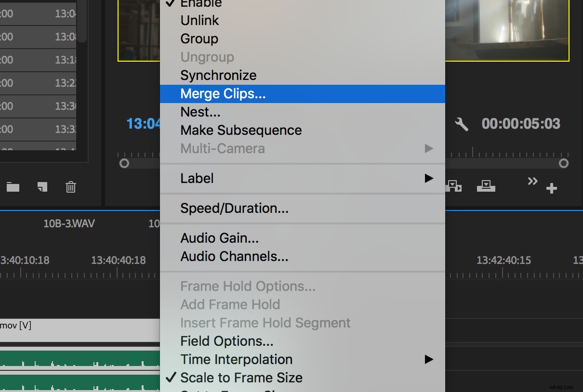The height and width of the screenshot is (392, 583).
Task: Open Program Monitor settings via wrench icon
Action: click(461, 124)
